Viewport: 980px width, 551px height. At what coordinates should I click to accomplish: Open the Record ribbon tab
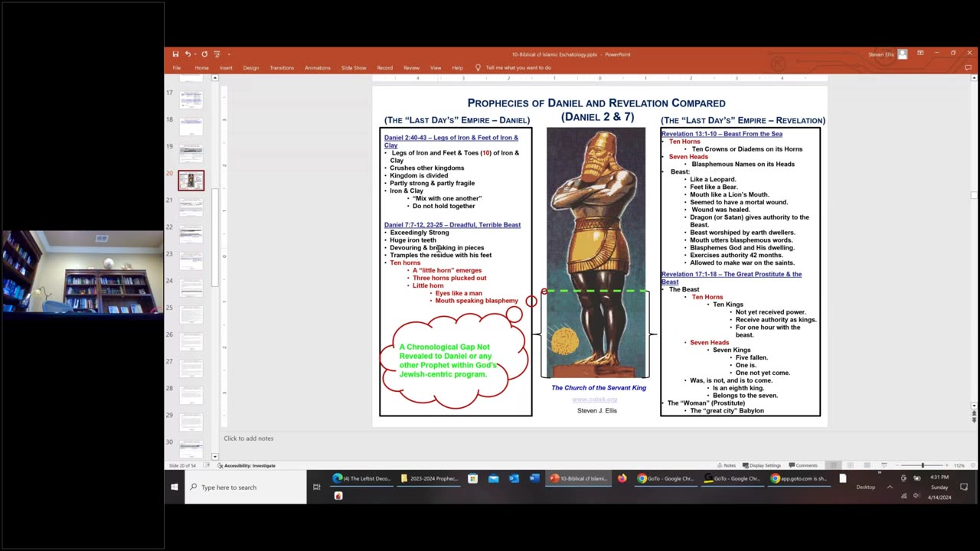click(x=384, y=67)
